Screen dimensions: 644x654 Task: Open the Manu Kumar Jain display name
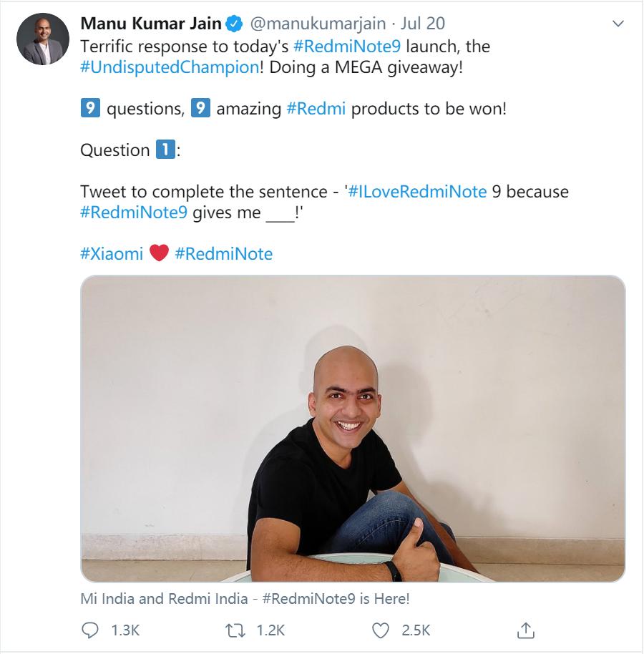151,24
